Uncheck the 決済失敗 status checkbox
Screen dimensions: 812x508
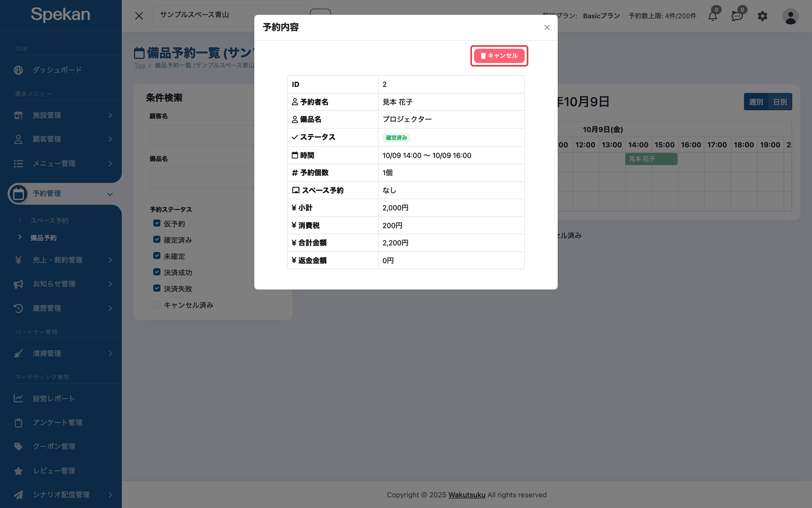(157, 288)
